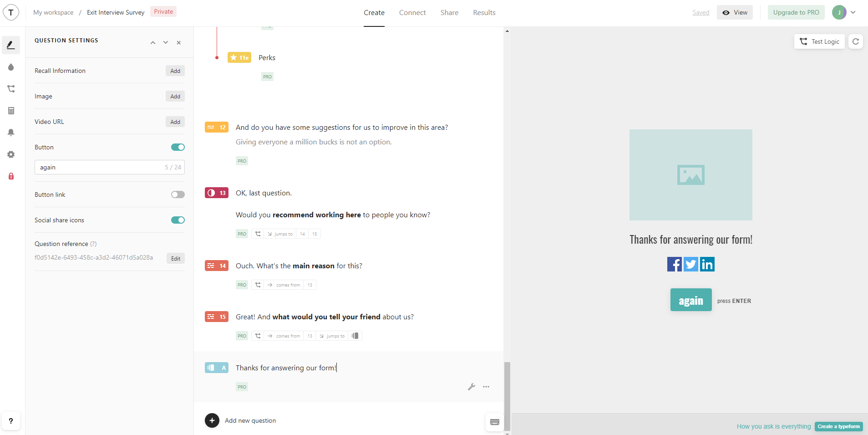Switch to the Share tab
The width and height of the screenshot is (868, 435).
449,13
